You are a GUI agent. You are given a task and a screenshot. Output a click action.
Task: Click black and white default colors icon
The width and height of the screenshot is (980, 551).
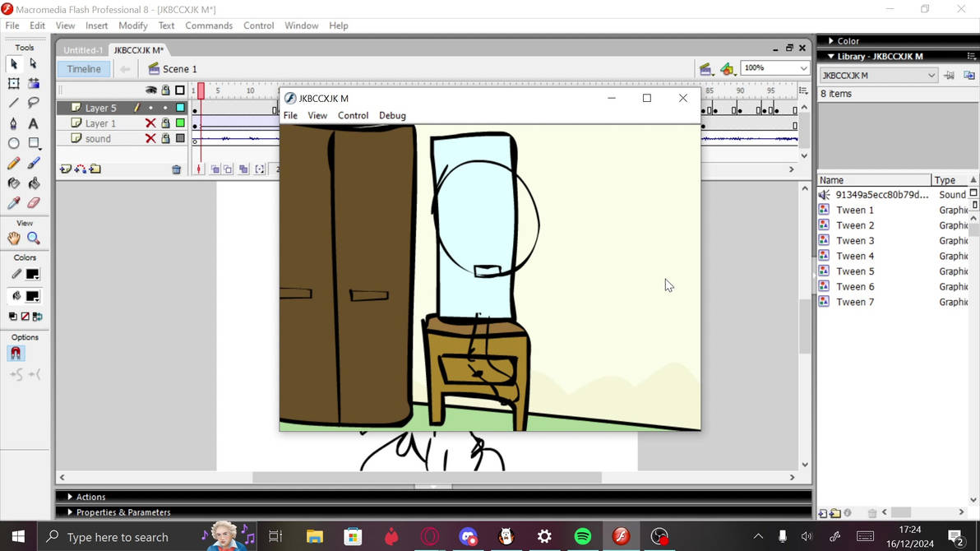click(12, 317)
